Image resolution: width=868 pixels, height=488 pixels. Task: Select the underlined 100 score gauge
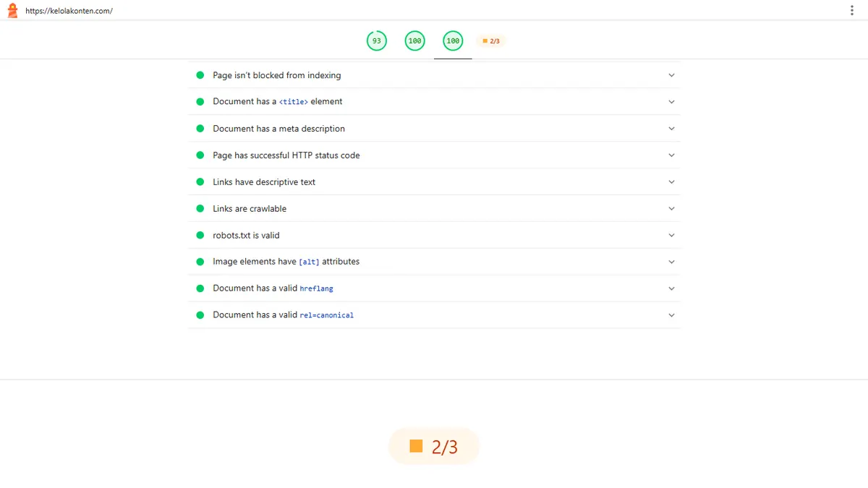tap(453, 41)
